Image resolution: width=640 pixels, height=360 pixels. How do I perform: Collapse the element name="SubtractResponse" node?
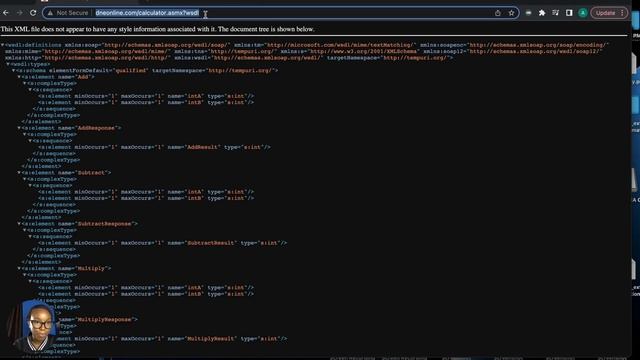19,224
